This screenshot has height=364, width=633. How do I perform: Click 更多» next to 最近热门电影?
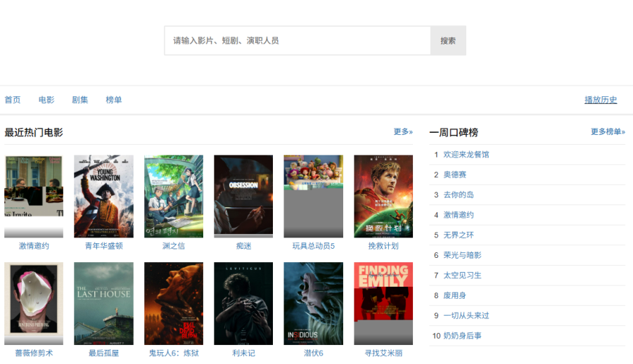(403, 131)
